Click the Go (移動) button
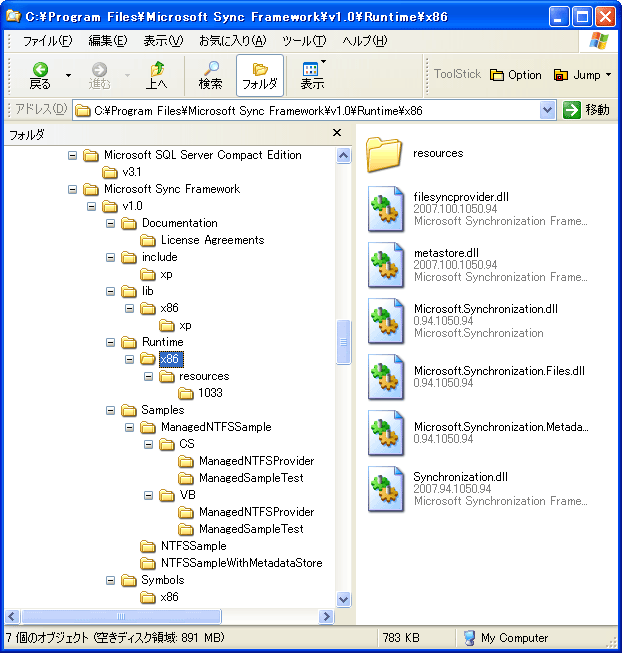622x653 pixels. pos(586,110)
